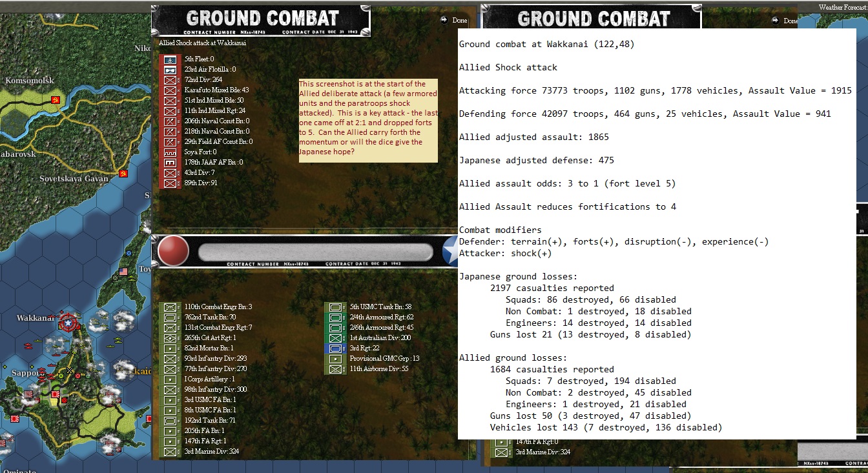Click the Sovetskaya Gavan map label
This screenshot has width=868, height=473.
coord(75,179)
